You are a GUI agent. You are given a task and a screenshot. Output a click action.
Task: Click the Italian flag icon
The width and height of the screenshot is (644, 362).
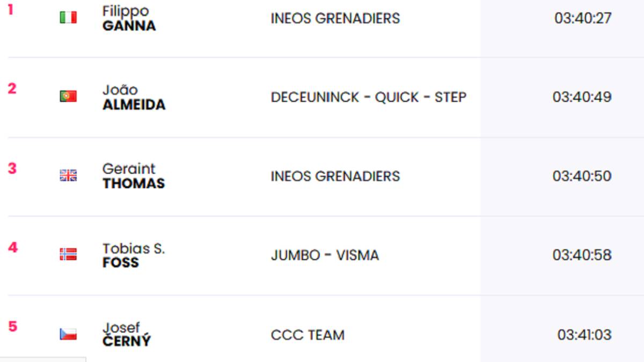(x=68, y=18)
